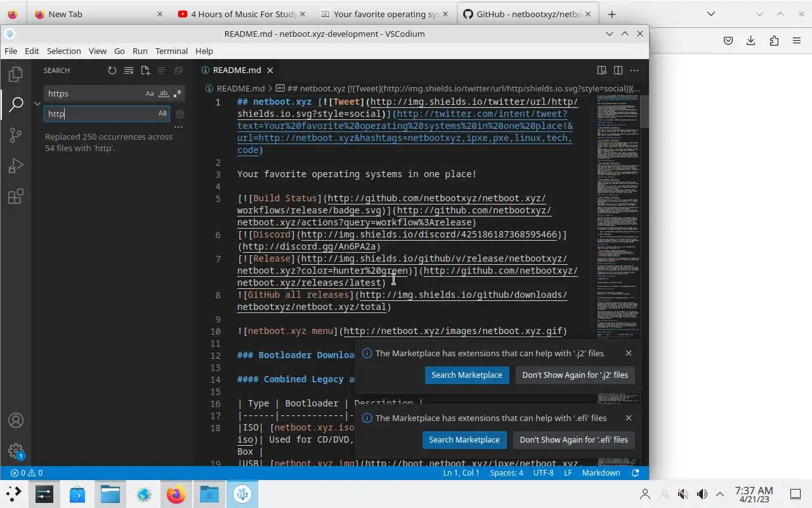This screenshot has width=812, height=508.
Task: Change indentation via Spaces: 4
Action: pos(506,473)
